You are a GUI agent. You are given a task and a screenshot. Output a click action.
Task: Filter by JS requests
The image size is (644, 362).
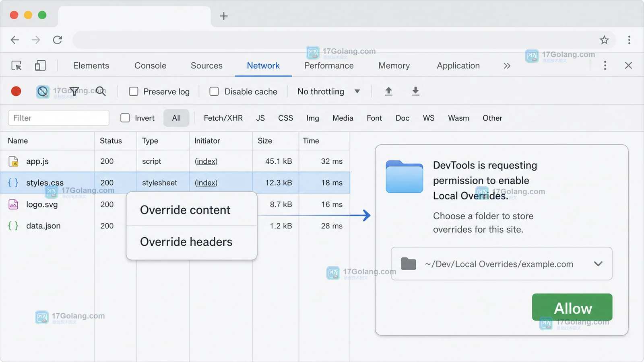tap(260, 118)
